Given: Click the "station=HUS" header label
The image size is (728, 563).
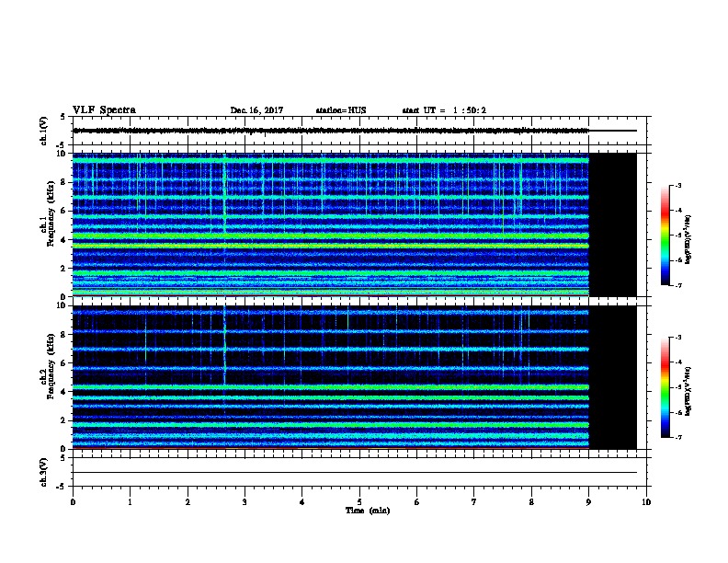Looking at the screenshot, I should tap(341, 110).
